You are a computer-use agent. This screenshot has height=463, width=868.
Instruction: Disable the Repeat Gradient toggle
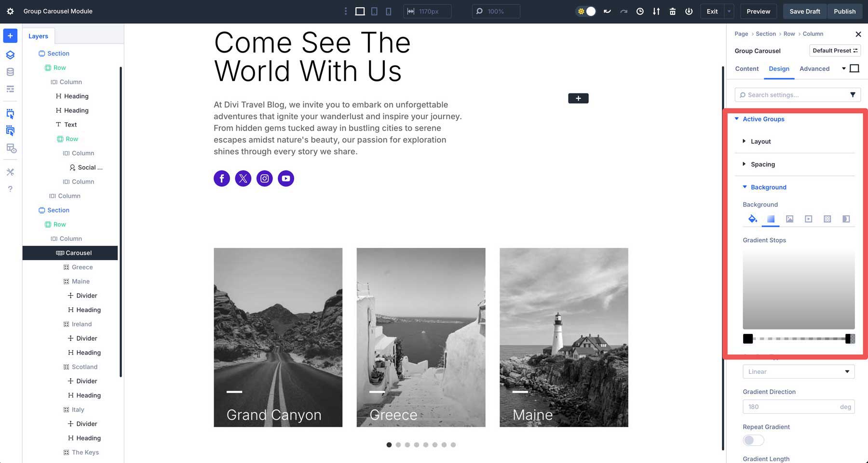pyautogui.click(x=753, y=440)
